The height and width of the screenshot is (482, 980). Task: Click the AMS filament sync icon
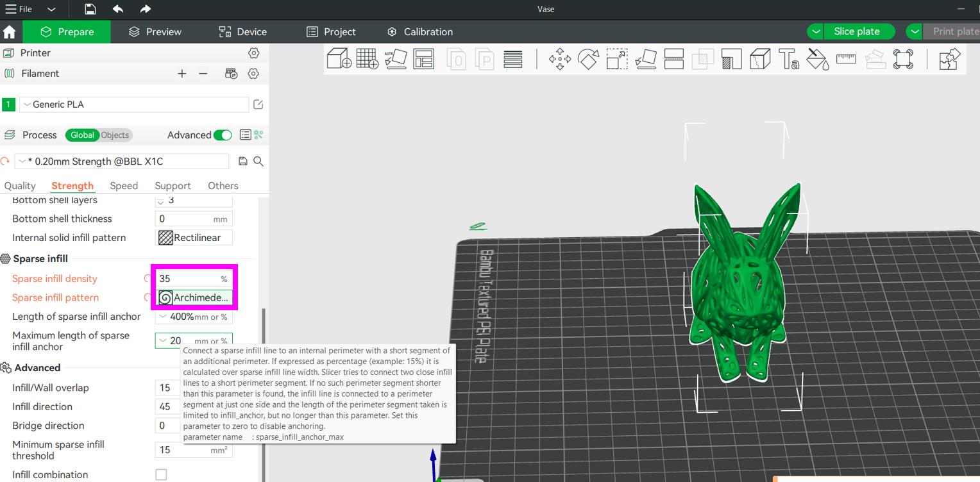[232, 74]
